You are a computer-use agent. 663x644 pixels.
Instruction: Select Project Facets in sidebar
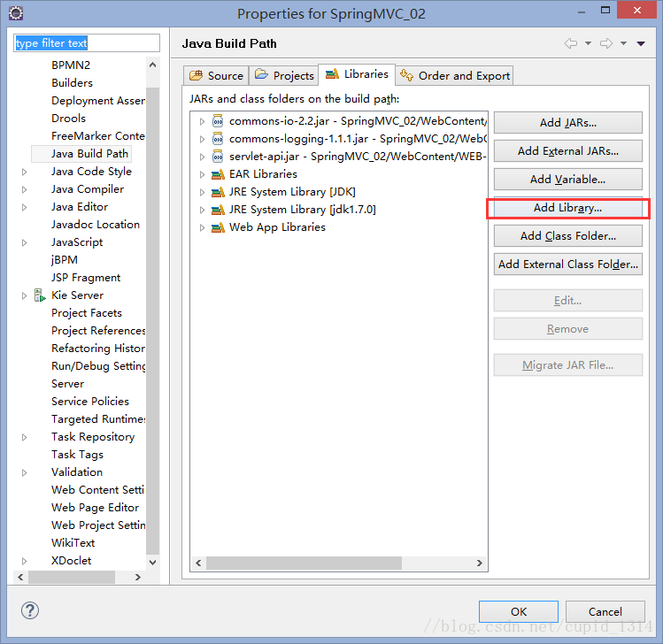(x=87, y=313)
